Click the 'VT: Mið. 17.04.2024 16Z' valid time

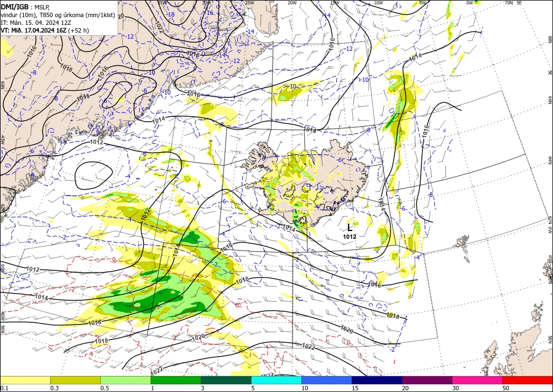coord(34,30)
